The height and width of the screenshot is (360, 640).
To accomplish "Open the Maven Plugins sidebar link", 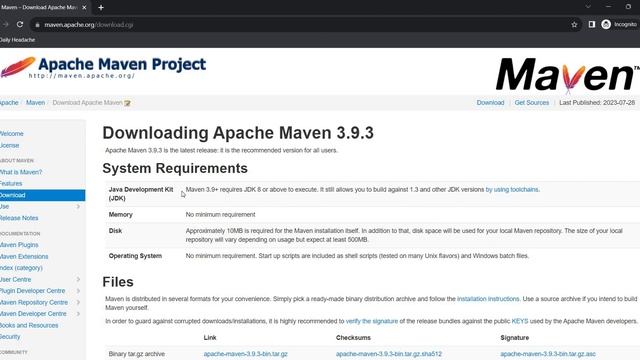I will (x=19, y=245).
